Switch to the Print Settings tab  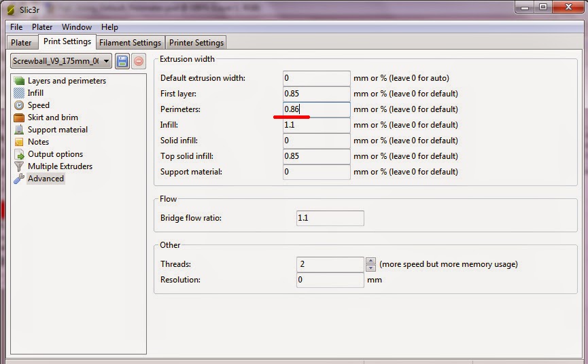[67, 41]
